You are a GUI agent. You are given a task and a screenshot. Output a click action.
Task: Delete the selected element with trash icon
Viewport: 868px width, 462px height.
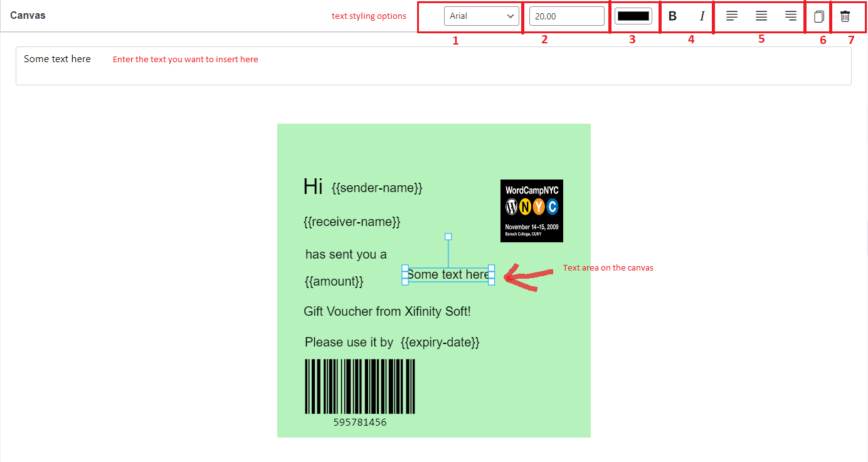845,16
